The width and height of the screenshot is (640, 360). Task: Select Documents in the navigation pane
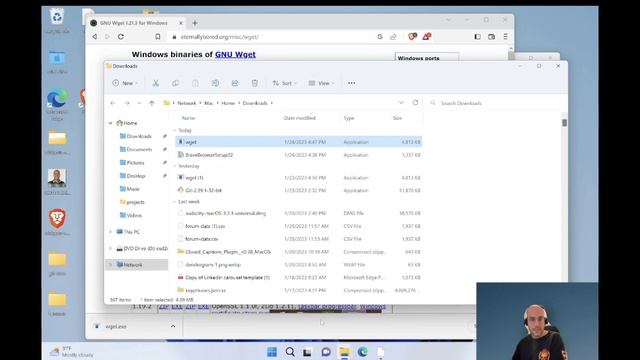tap(139, 149)
